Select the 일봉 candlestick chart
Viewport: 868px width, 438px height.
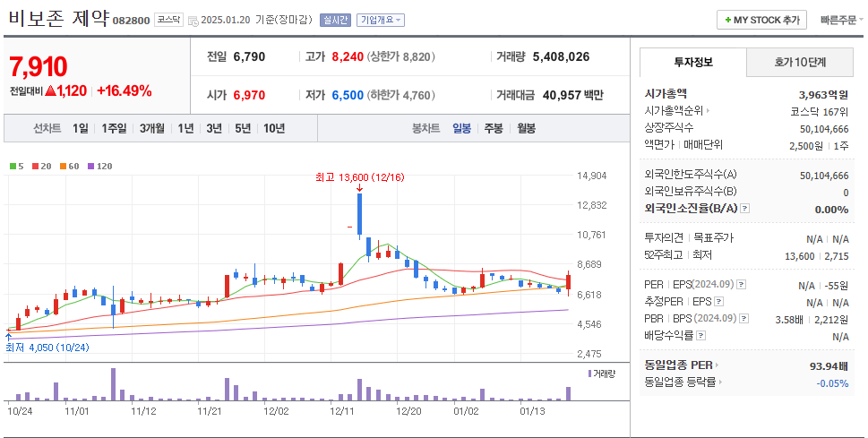pyautogui.click(x=461, y=128)
